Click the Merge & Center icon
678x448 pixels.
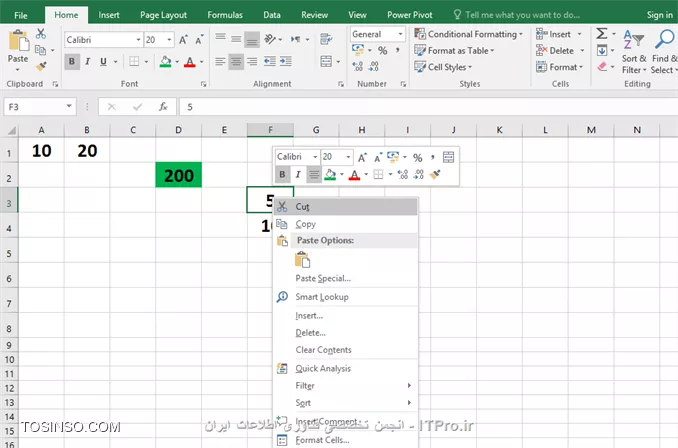(x=326, y=61)
